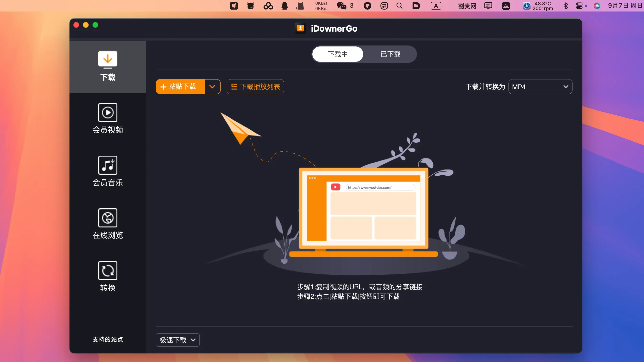Click the iDownerGo app logo in title bar
This screenshot has height=362, width=644.
[x=300, y=28]
